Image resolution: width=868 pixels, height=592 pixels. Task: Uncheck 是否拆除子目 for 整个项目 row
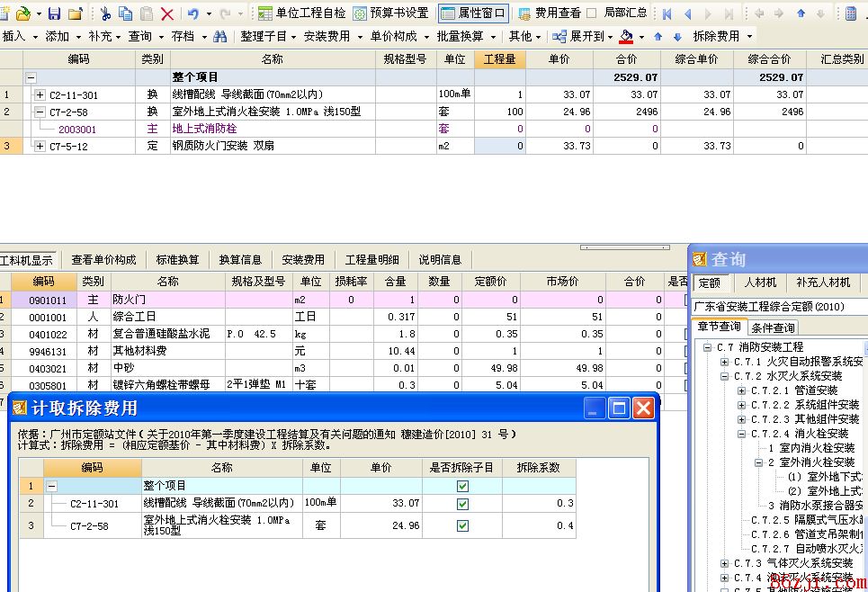(x=462, y=486)
